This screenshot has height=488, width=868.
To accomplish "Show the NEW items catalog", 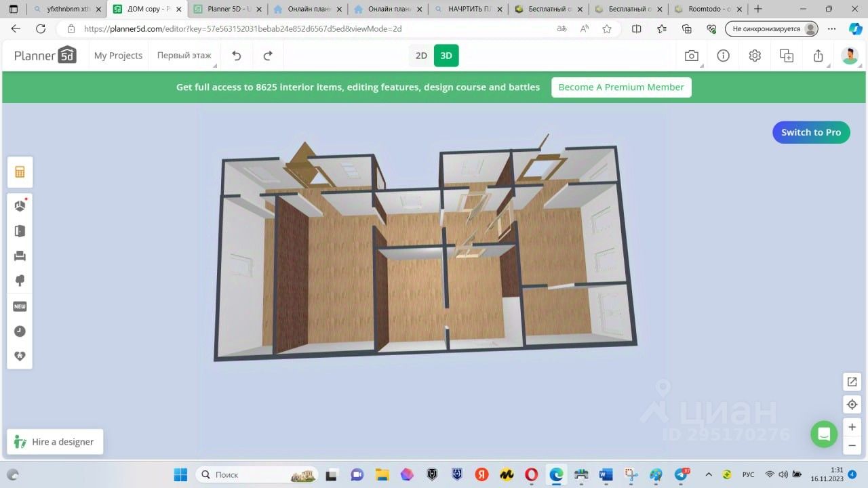I will (20, 306).
